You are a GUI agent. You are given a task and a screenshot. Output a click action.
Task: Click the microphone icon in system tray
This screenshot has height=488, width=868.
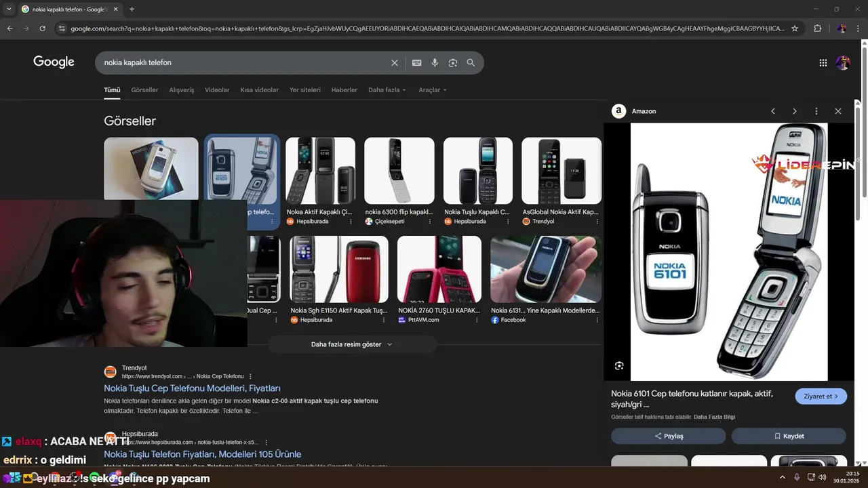tap(797, 477)
